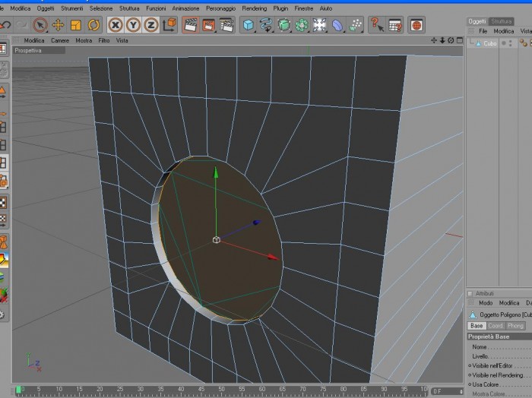The width and height of the screenshot is (532, 398).
Task: Click frame 50 on the timeline
Action: [x=221, y=389]
